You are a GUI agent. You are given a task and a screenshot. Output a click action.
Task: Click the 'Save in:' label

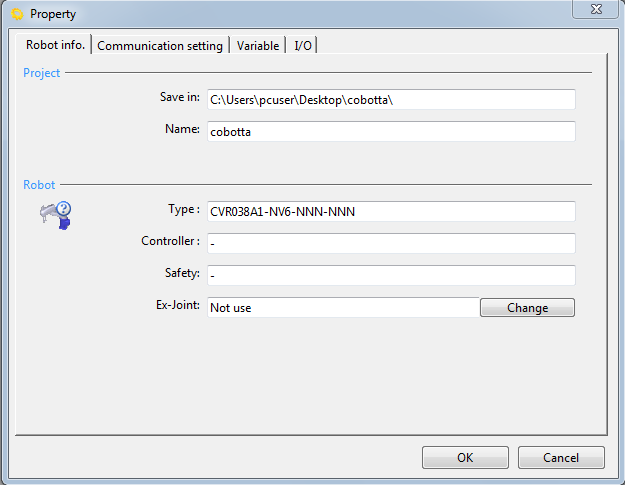[179, 97]
